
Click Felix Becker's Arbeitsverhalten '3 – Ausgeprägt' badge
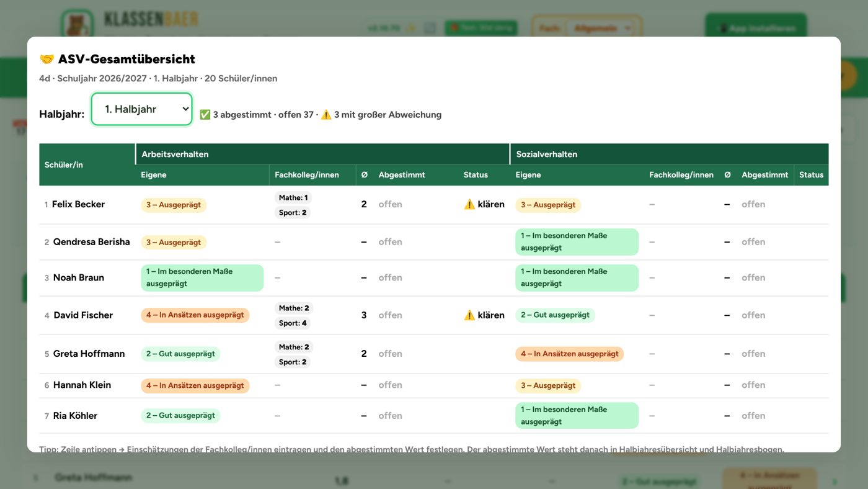point(174,205)
